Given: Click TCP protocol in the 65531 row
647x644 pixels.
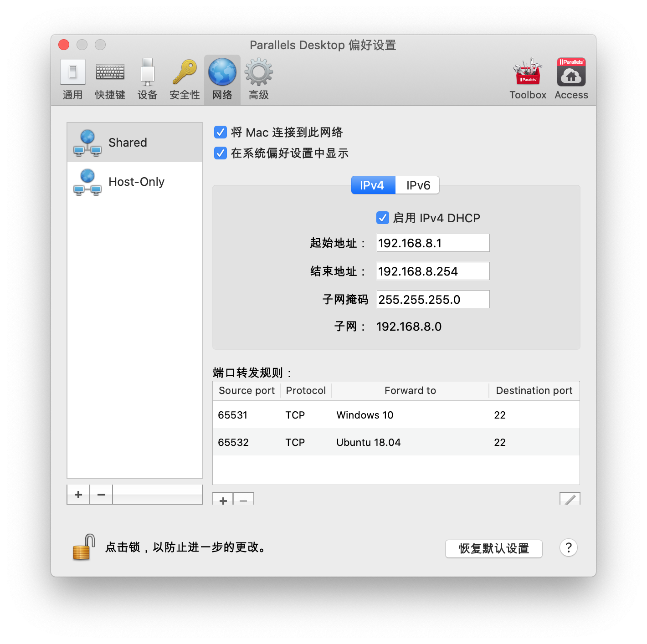Looking at the screenshot, I should coord(295,415).
